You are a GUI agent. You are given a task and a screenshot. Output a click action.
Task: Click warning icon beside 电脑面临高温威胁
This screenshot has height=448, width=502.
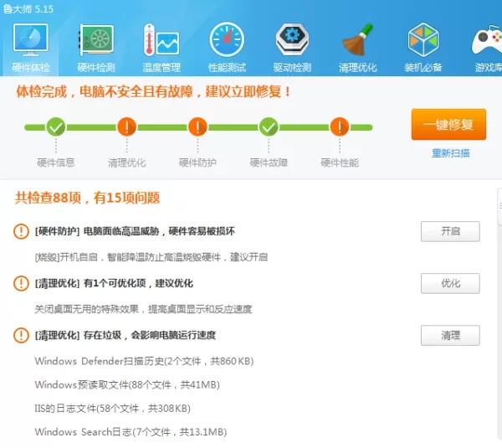21,231
